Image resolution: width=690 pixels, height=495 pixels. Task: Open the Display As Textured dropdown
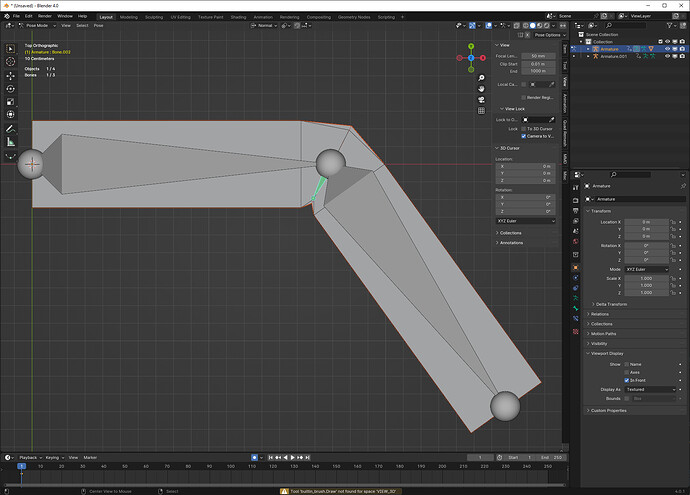[650, 389]
